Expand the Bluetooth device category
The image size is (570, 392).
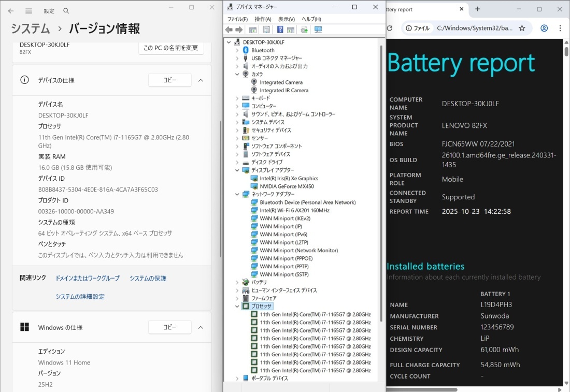point(237,50)
